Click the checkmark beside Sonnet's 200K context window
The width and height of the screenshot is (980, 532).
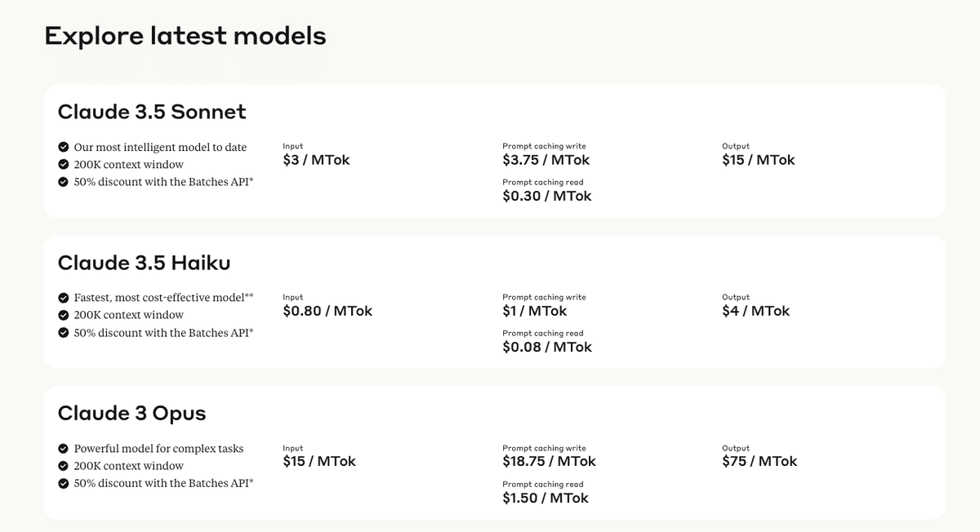pos(63,165)
